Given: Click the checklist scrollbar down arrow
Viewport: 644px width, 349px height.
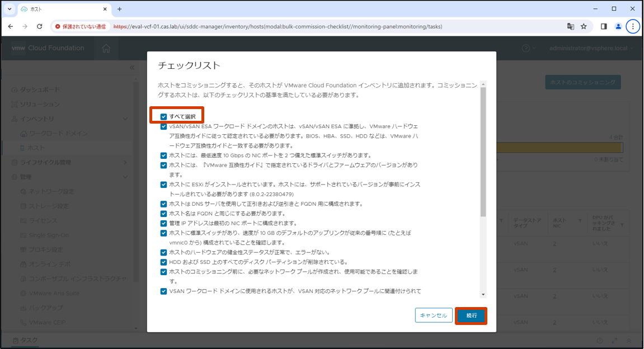Looking at the screenshot, I should [483, 294].
